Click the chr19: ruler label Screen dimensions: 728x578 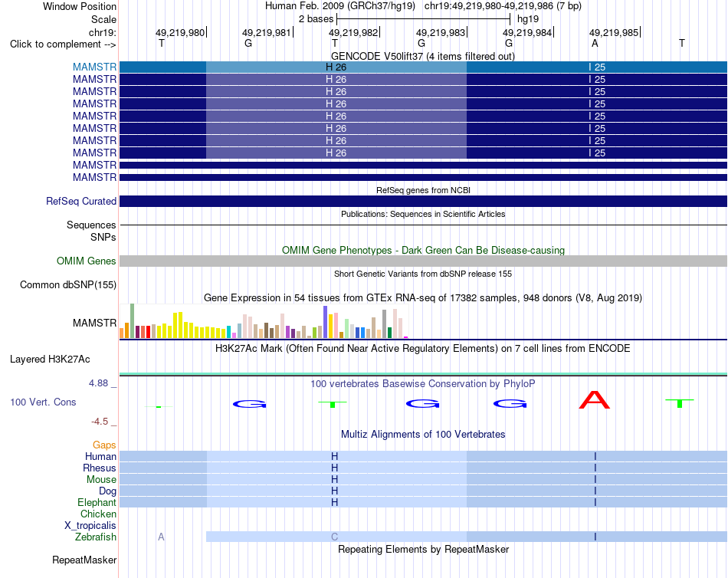point(102,32)
